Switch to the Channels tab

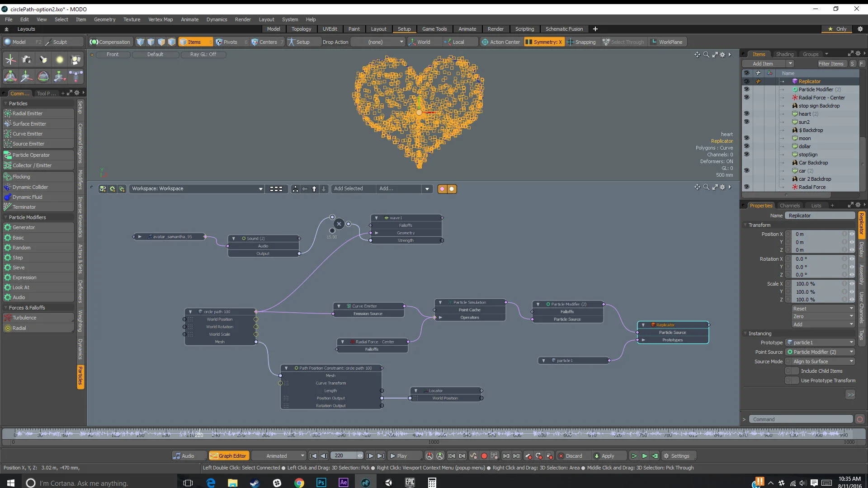[x=789, y=206]
